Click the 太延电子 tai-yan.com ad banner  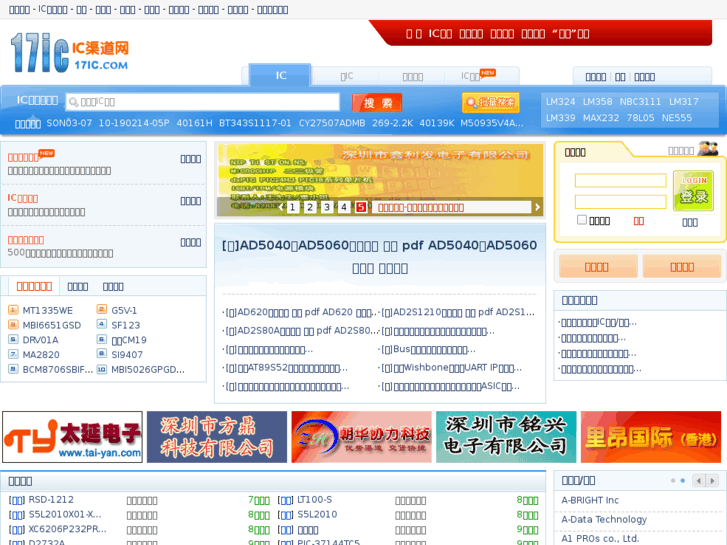tap(72, 437)
